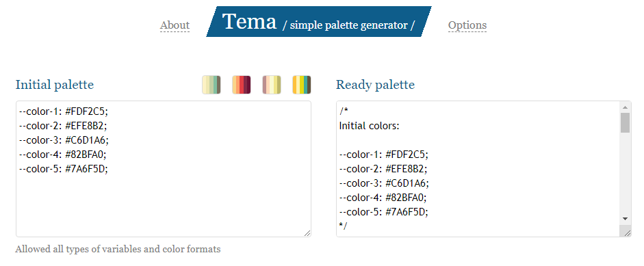The width and height of the screenshot is (644, 266).
Task: Click the Ready palette heading
Action: click(376, 85)
